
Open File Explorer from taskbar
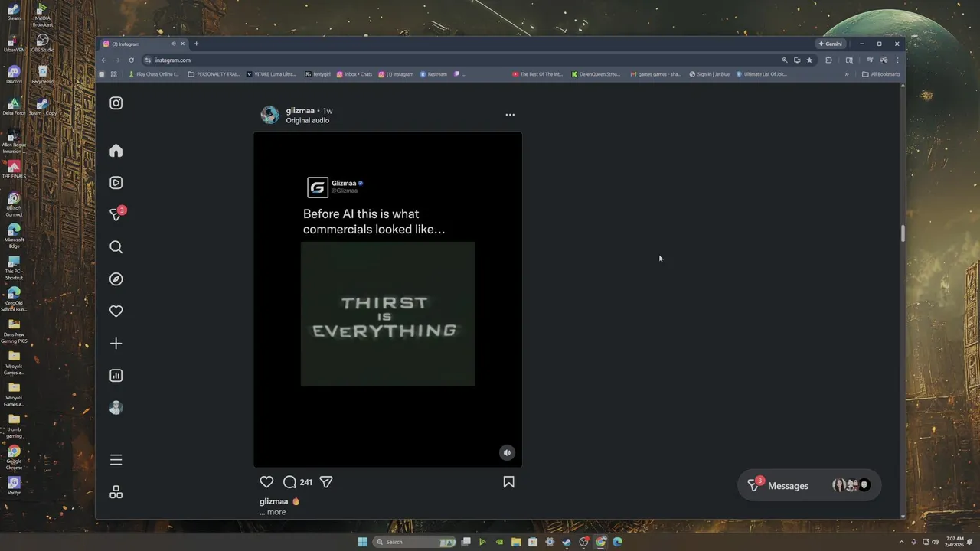(516, 542)
